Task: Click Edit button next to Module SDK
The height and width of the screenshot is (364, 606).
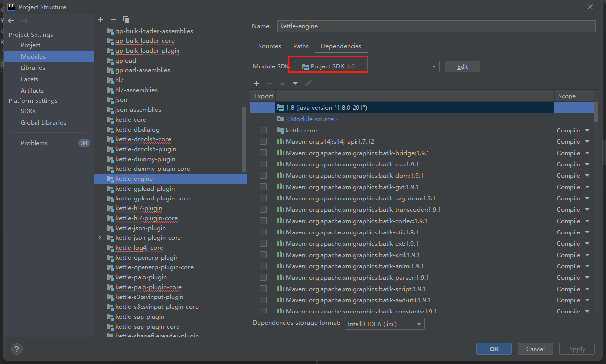Action: point(463,66)
